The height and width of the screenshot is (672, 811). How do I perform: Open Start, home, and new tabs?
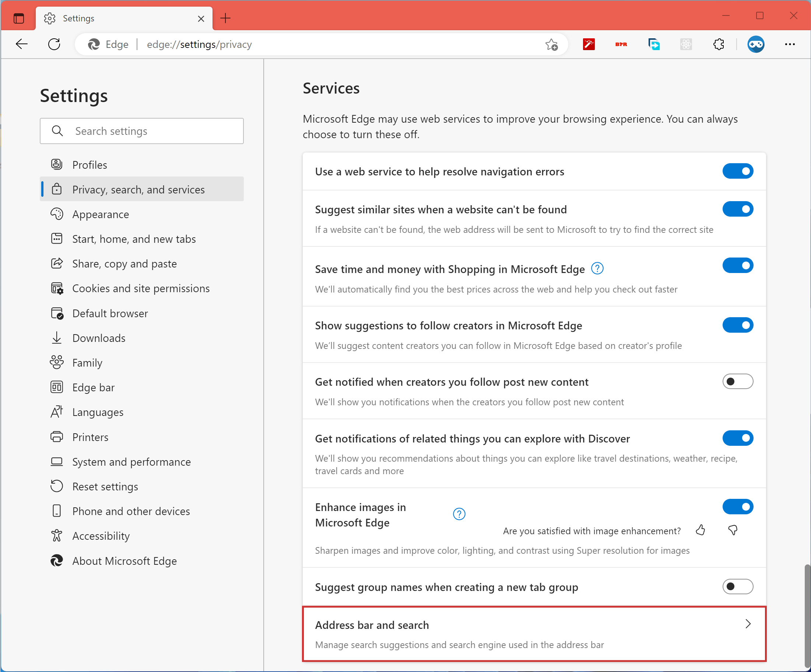(x=142, y=239)
